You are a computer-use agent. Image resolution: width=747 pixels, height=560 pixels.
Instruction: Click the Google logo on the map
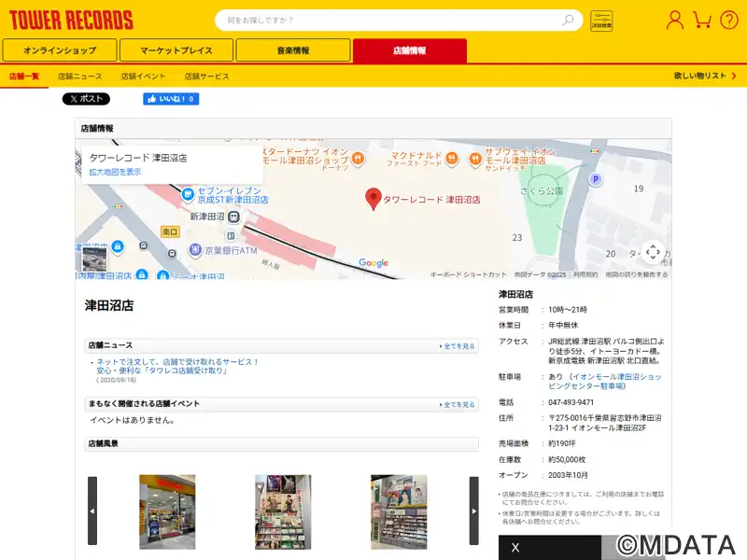click(x=373, y=262)
